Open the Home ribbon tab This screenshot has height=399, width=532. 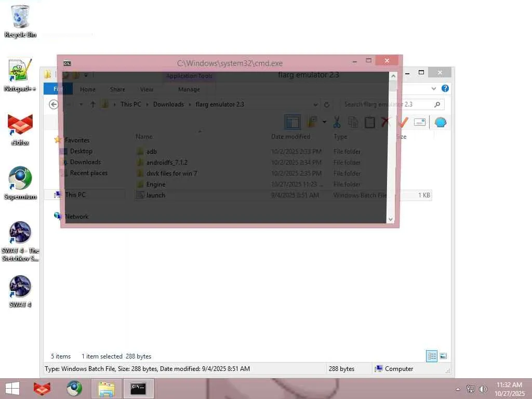click(x=87, y=89)
